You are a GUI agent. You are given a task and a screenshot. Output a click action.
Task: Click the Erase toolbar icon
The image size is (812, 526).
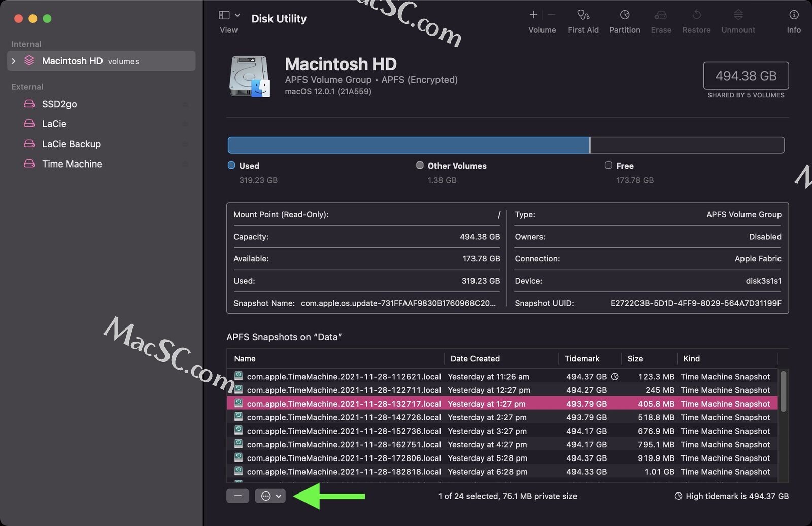(661, 15)
